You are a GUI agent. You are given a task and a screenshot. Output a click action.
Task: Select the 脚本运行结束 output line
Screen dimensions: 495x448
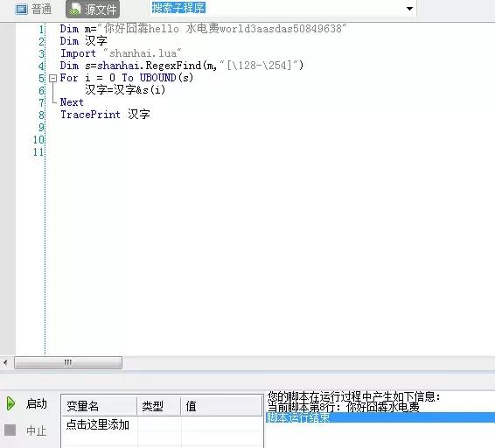pos(380,417)
